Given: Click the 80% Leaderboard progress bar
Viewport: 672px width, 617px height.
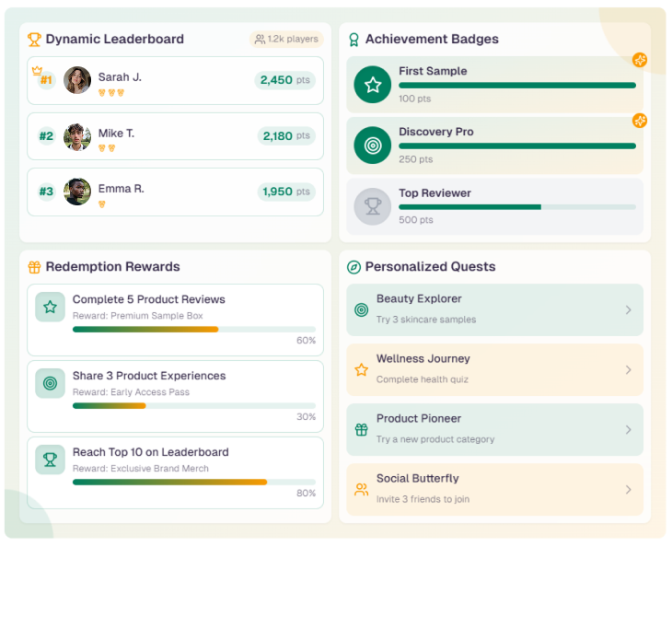Looking at the screenshot, I should [x=194, y=482].
